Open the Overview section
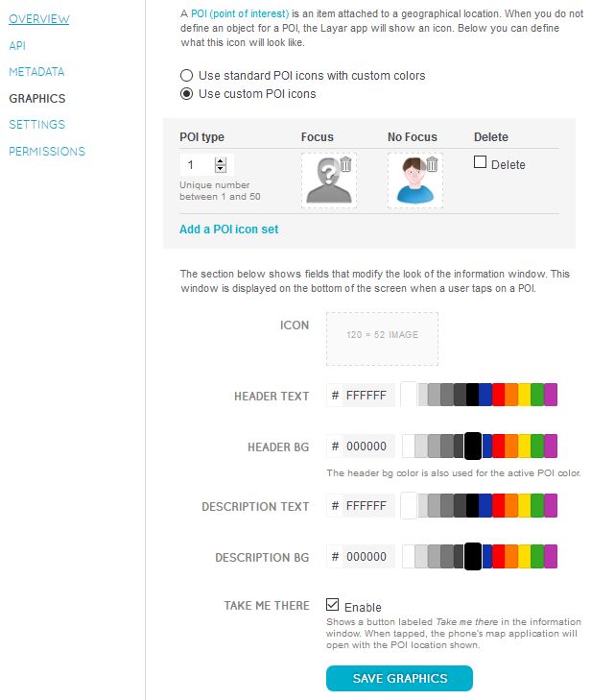Image resolution: width=591 pixels, height=700 pixels. 38,18
